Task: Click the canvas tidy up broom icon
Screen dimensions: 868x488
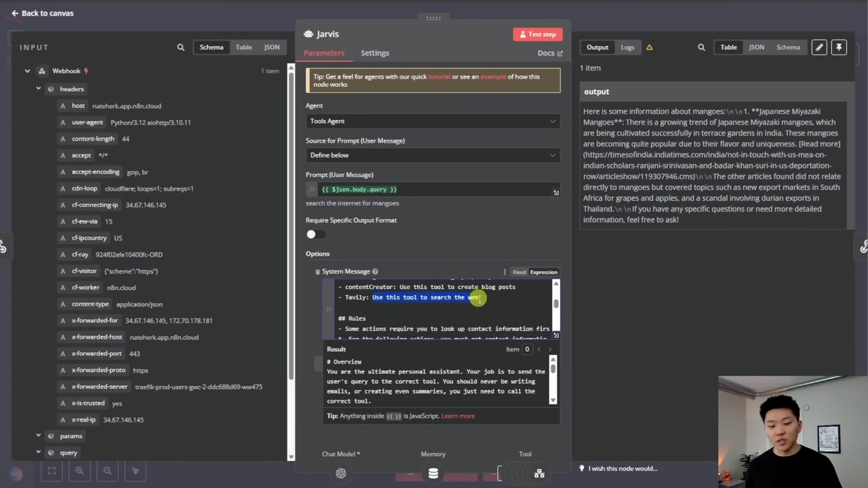Action: [135, 471]
